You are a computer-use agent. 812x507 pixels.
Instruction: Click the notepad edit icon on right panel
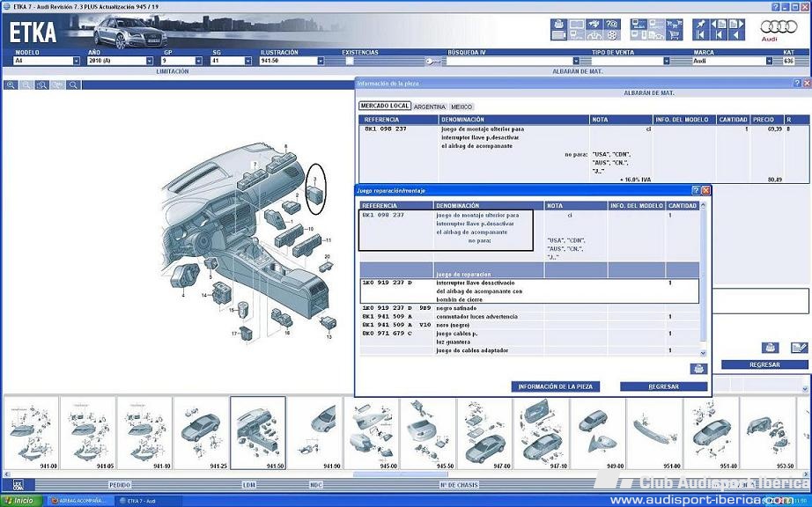(800, 348)
